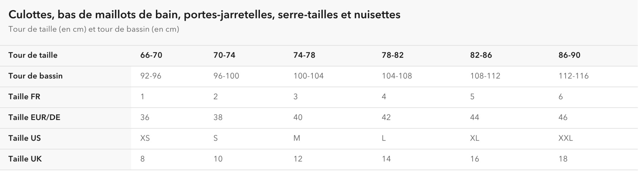
Task: Click the XXL US size cell
Action: pyautogui.click(x=566, y=138)
